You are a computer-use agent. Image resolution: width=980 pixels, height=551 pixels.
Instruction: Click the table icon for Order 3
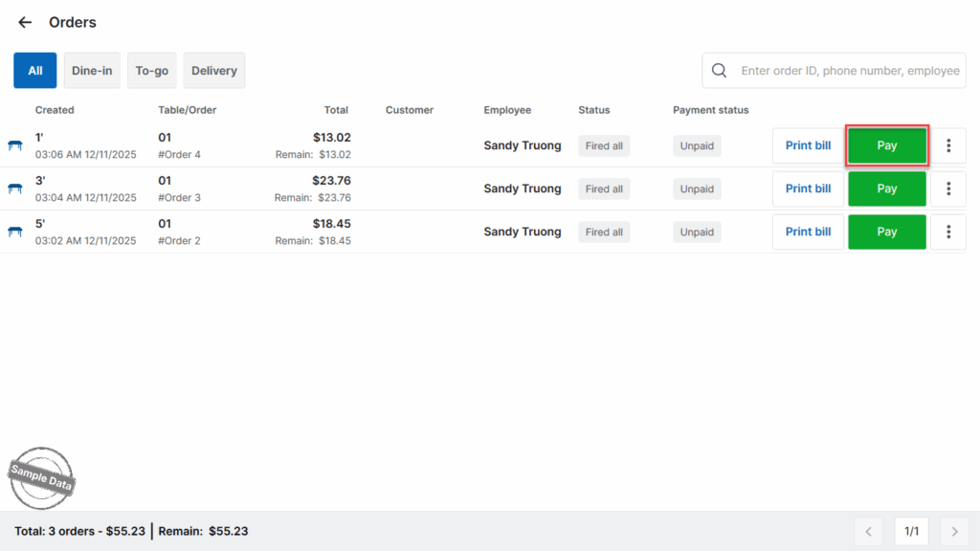tap(15, 188)
